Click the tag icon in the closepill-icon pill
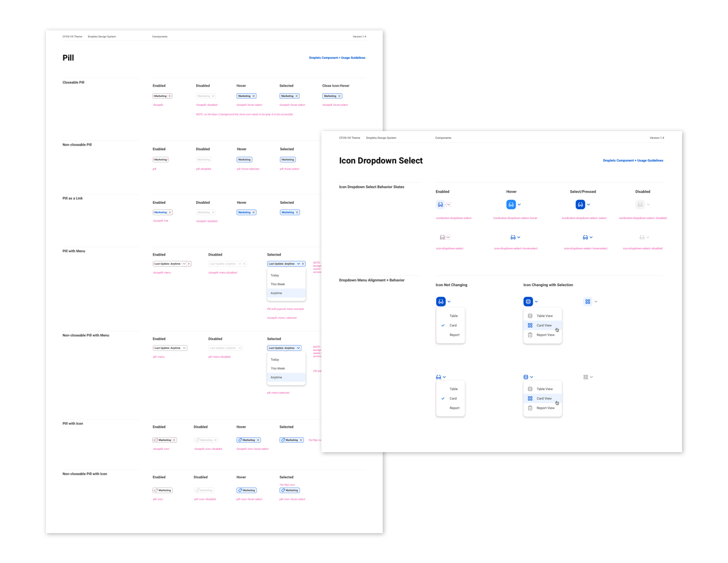 point(156,440)
